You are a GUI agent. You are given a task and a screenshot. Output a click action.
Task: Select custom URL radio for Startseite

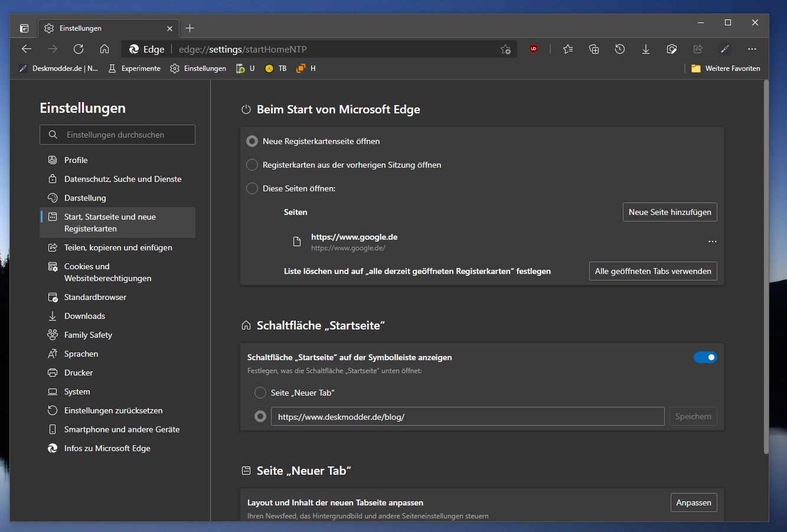click(260, 416)
